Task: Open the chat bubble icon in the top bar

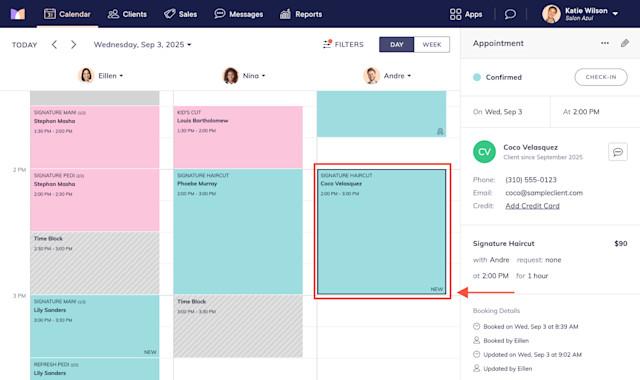Action: tap(510, 14)
